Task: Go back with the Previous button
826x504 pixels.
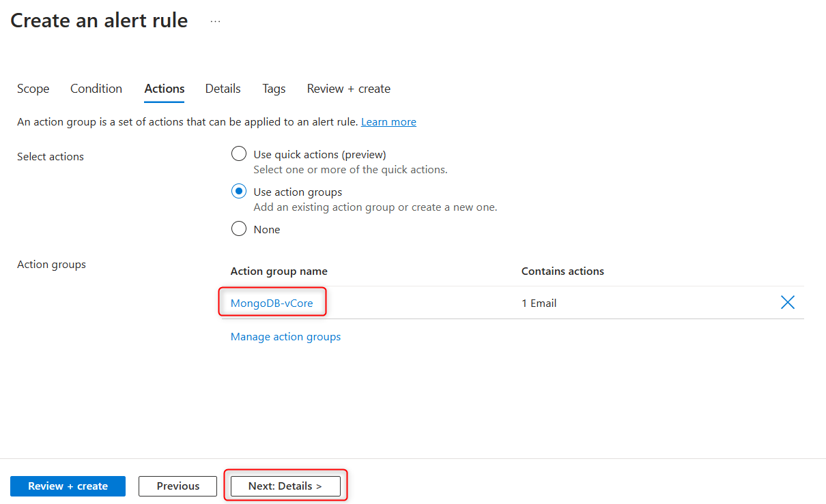Action: 177,486
